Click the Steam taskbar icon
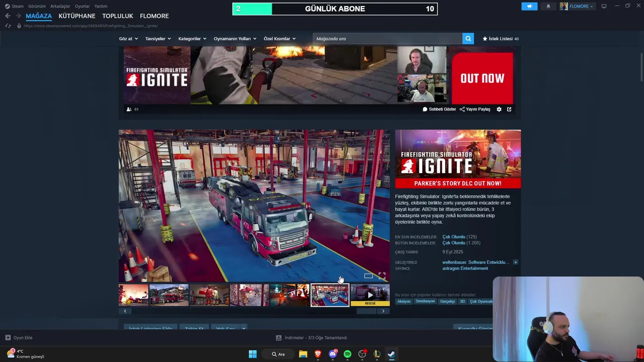 [391, 354]
